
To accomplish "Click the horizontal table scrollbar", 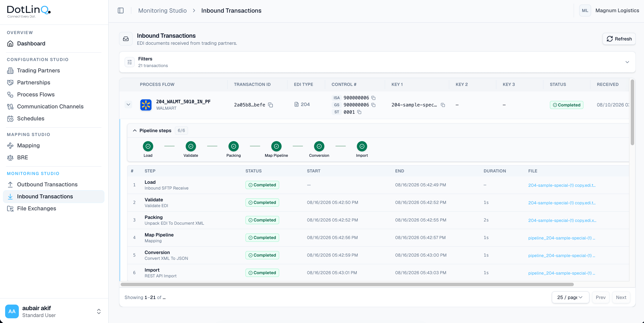I will pyautogui.click(x=347, y=284).
